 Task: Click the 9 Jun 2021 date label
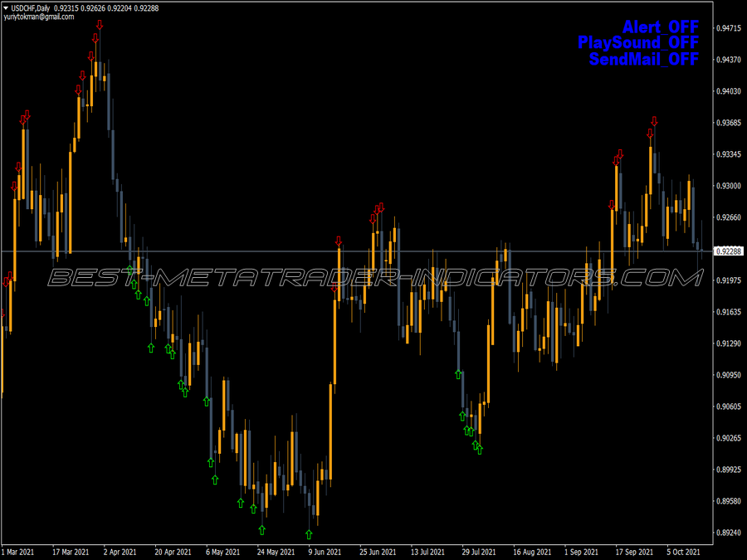pos(325,552)
